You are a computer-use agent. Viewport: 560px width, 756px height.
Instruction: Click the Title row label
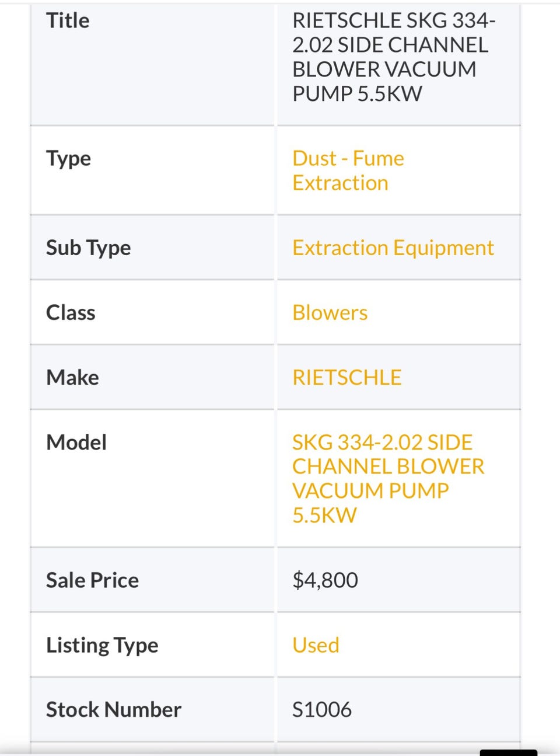68,20
